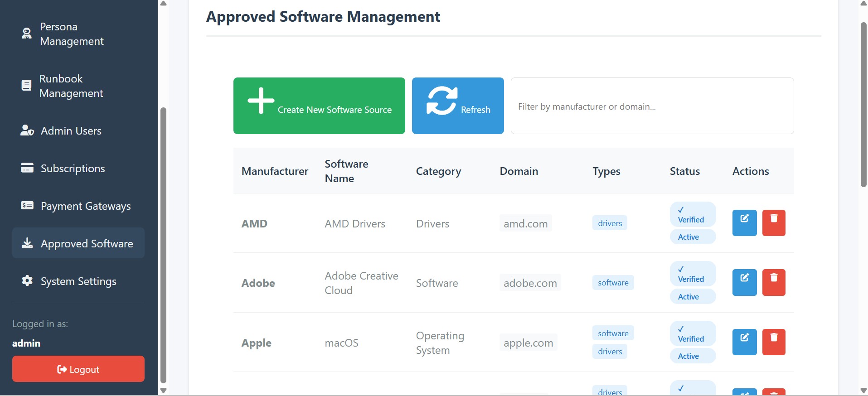The width and height of the screenshot is (868, 396).
Task: Go to Admin Users section
Action: [78, 131]
